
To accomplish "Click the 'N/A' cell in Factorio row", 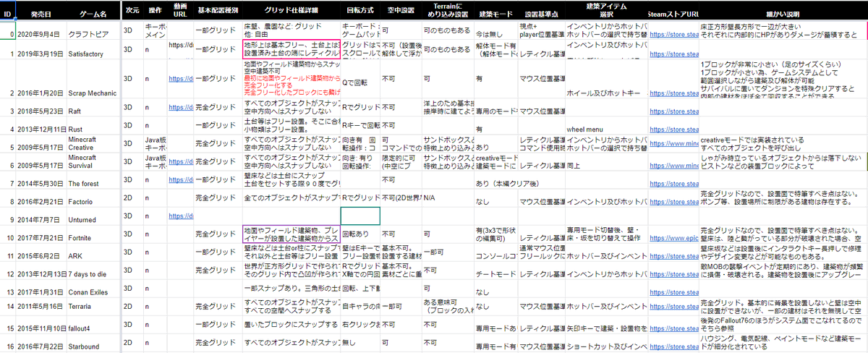I will pos(447,197).
